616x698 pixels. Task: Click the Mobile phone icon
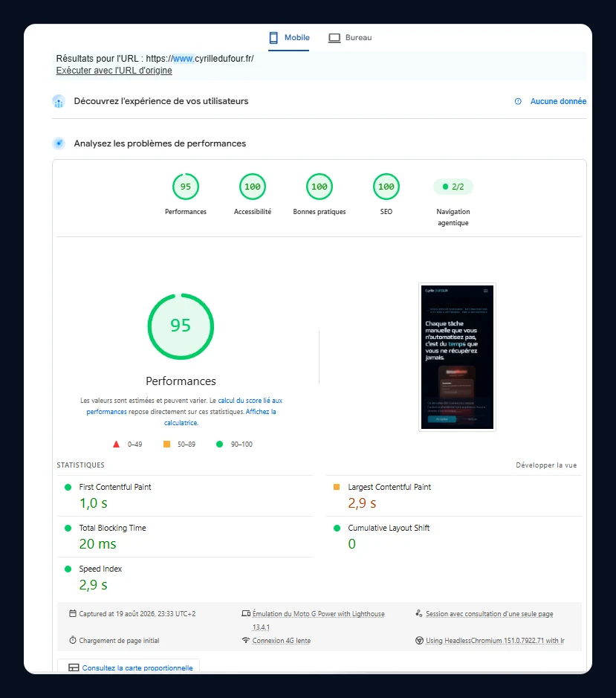point(273,38)
